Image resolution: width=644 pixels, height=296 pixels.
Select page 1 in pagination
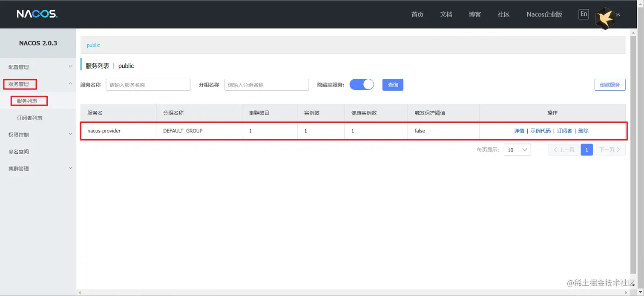586,149
